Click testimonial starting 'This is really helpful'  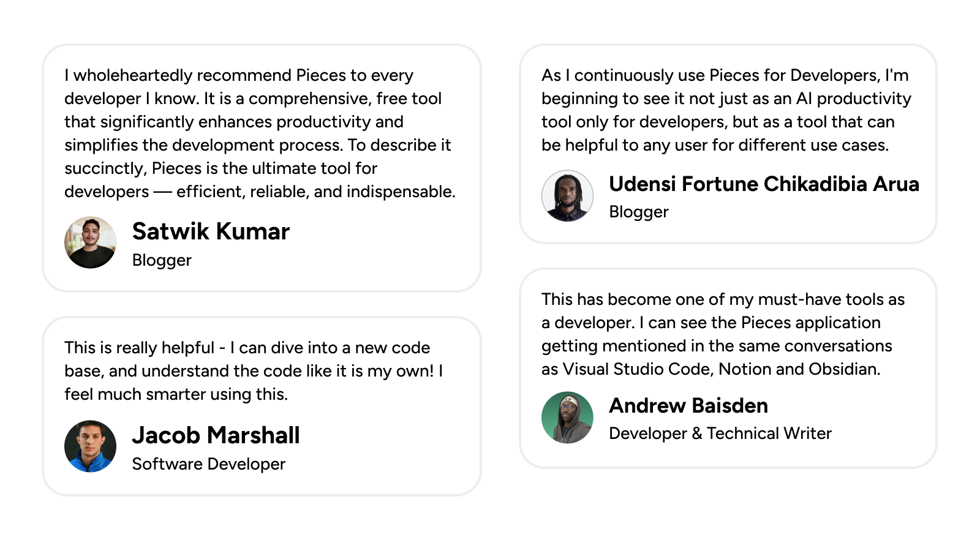[254, 371]
